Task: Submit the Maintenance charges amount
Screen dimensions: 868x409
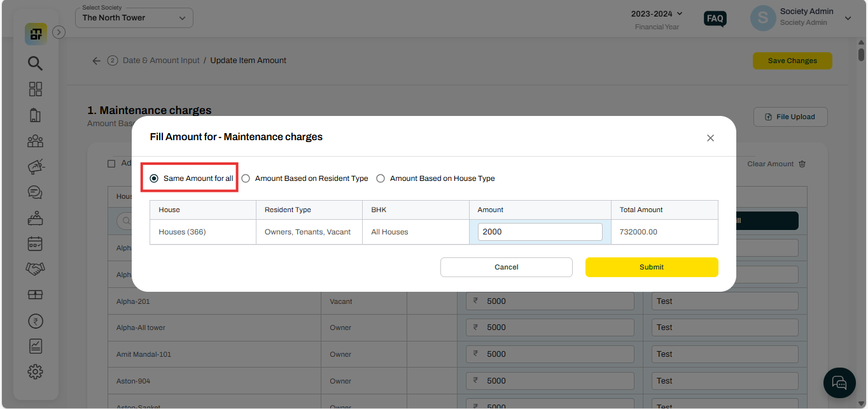Action: [652, 267]
